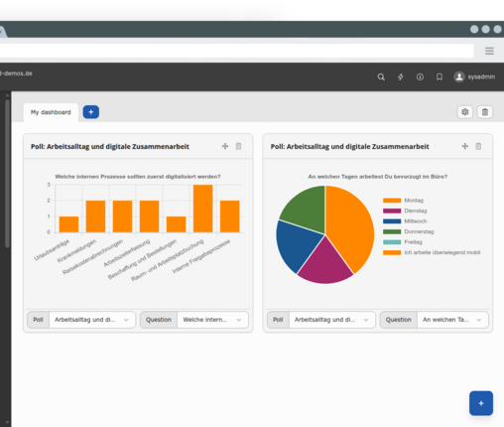Toggle Montag legend color swatch
Viewport: 504px width, 427px height.
pos(392,201)
